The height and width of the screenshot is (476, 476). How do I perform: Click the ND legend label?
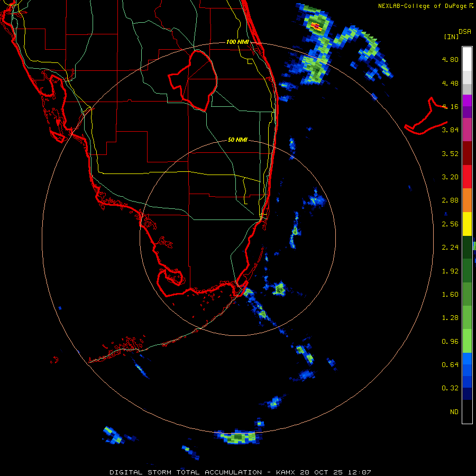coord(454,412)
